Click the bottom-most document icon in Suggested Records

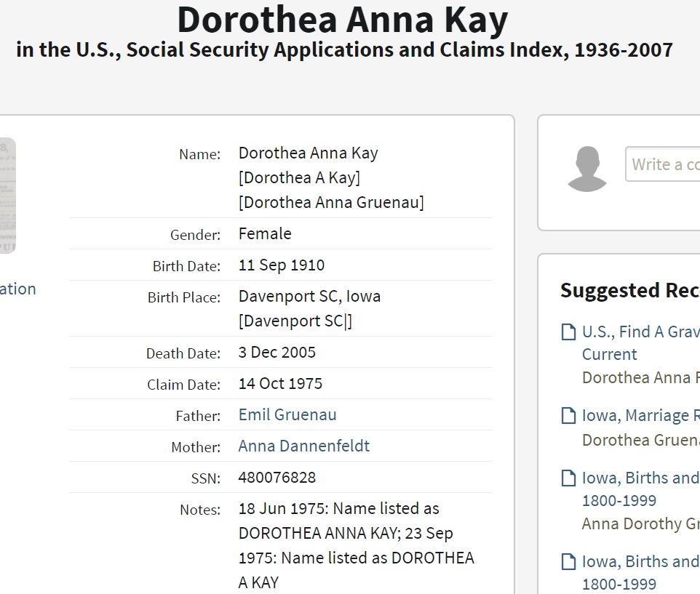(568, 562)
